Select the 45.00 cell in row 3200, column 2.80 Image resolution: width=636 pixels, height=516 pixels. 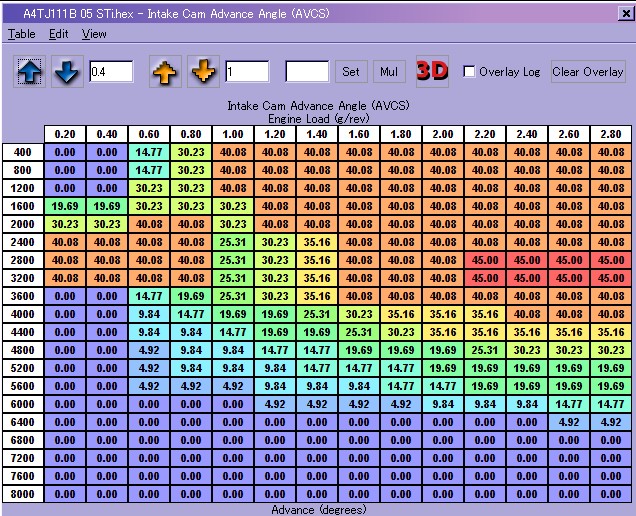[611, 278]
